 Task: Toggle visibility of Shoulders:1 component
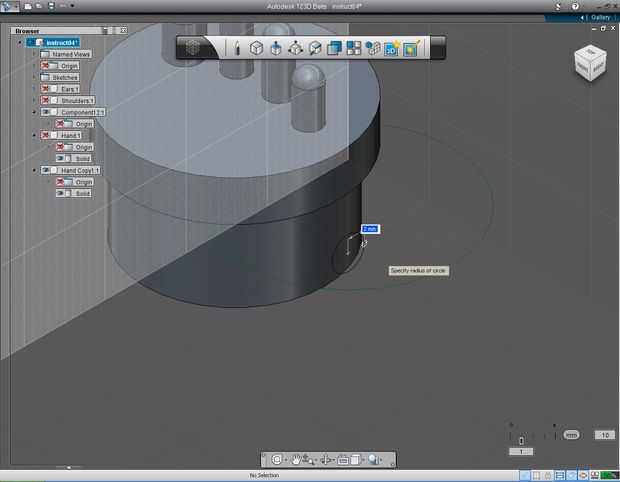[x=46, y=100]
